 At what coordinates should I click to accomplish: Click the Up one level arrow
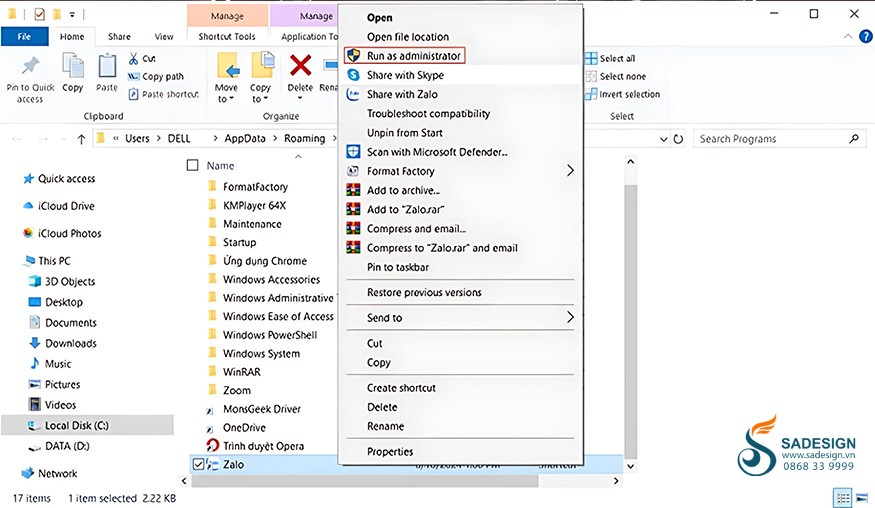point(81,139)
